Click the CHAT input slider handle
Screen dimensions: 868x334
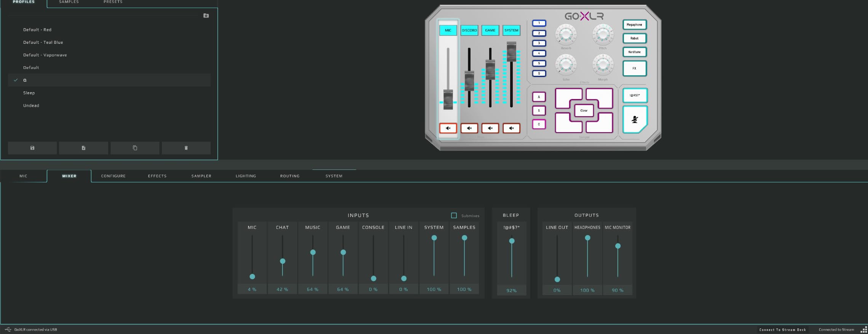282,261
